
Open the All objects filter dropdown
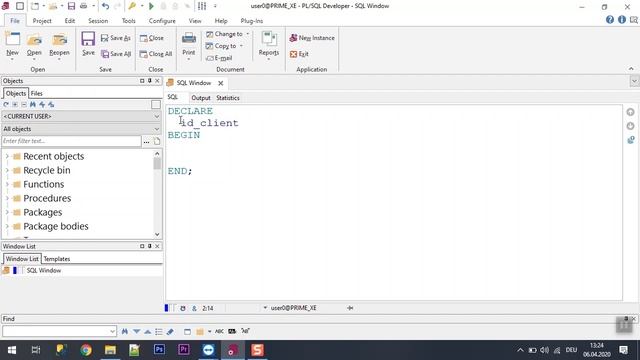click(x=81, y=129)
